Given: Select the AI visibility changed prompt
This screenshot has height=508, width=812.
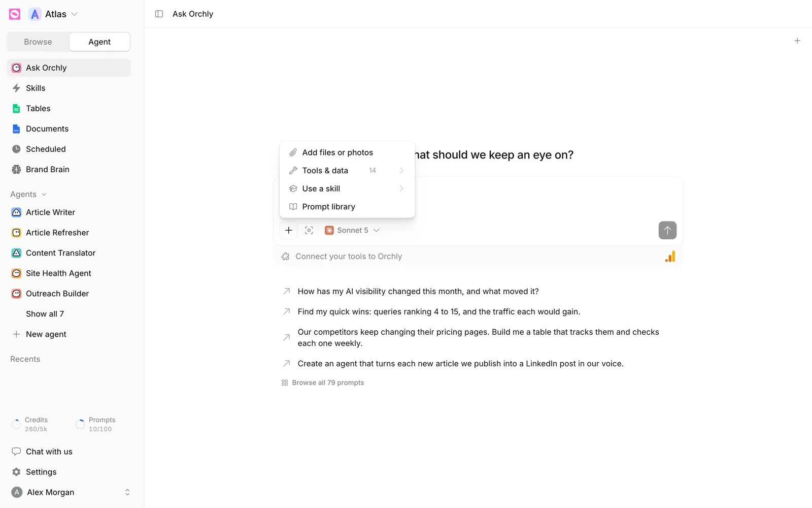Looking at the screenshot, I should (x=478, y=292).
